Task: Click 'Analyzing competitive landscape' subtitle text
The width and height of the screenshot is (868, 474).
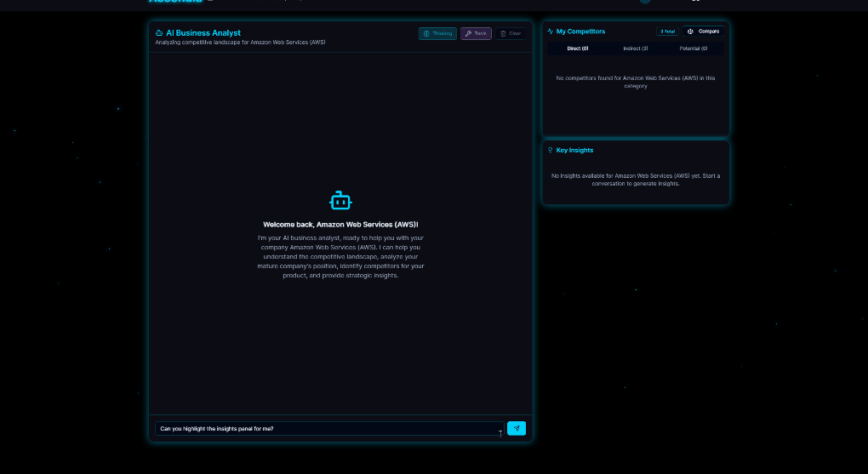Action: pos(240,42)
